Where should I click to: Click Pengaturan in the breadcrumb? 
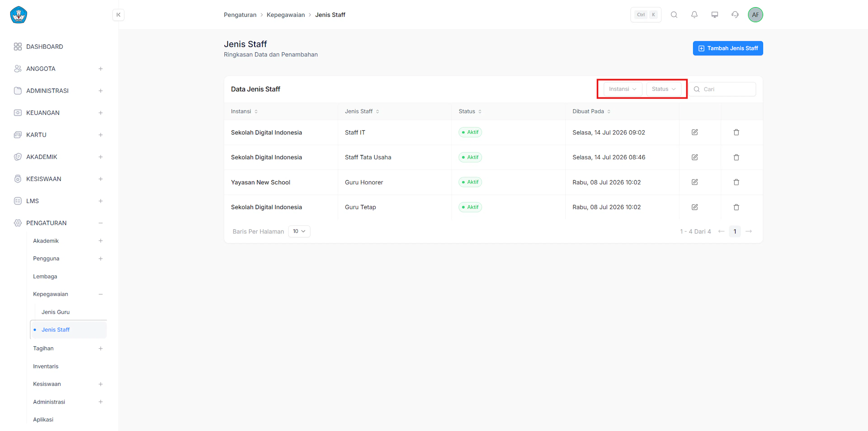coord(240,14)
